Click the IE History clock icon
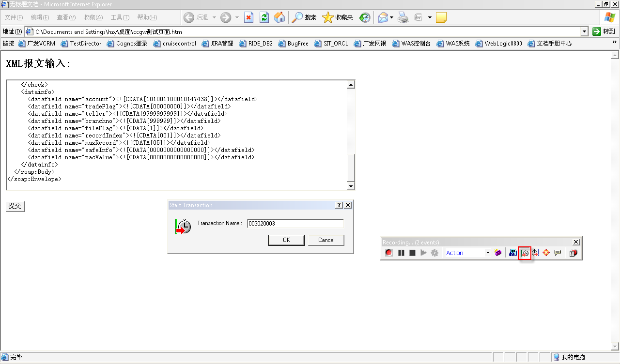620x364 pixels. click(365, 17)
